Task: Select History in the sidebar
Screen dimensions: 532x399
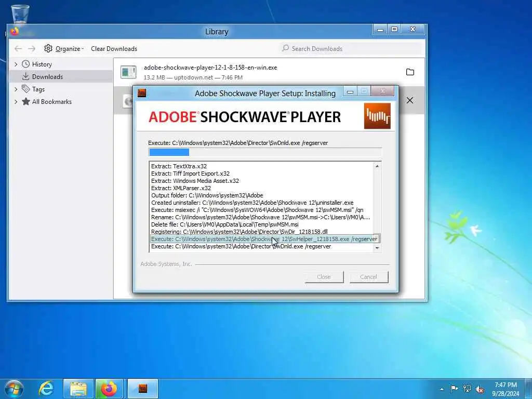Action: (42, 64)
